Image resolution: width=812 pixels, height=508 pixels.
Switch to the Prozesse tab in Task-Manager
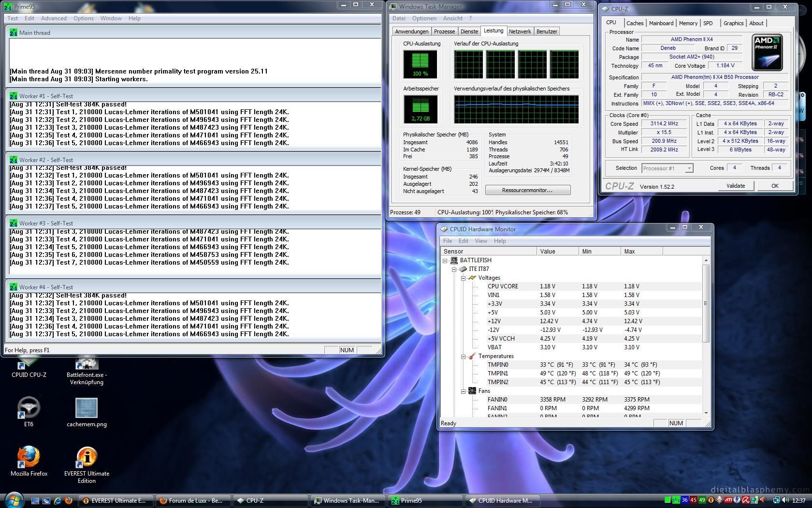tap(444, 31)
